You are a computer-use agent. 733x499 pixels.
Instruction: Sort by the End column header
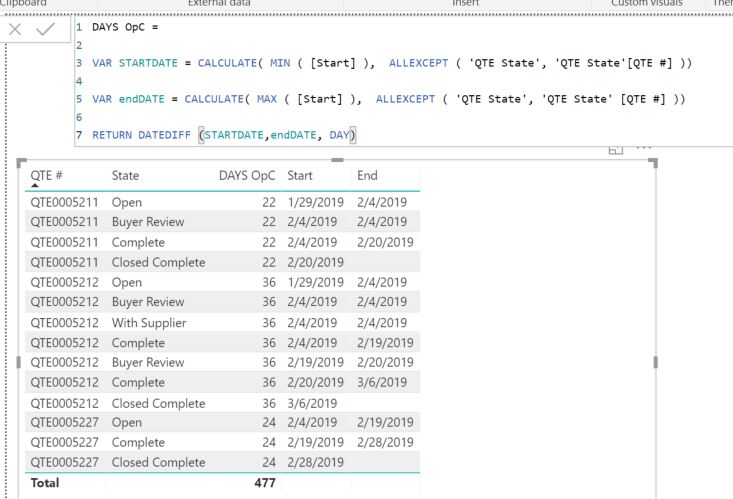367,175
